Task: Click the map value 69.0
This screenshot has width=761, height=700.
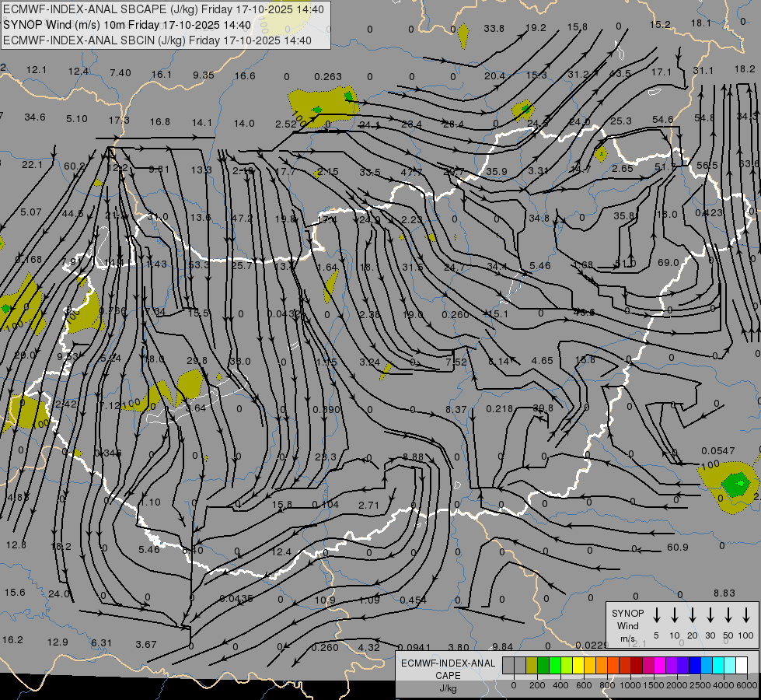Action: tap(668, 262)
